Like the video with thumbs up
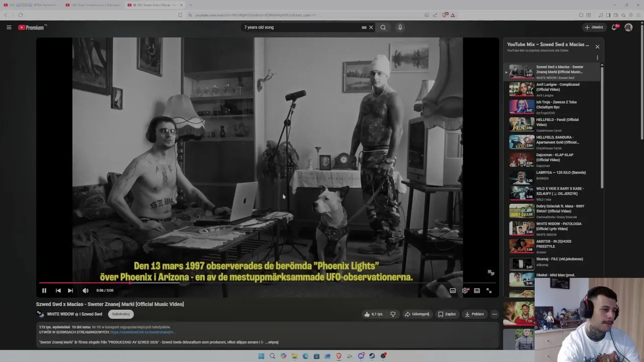The image size is (644, 362). click(374, 314)
